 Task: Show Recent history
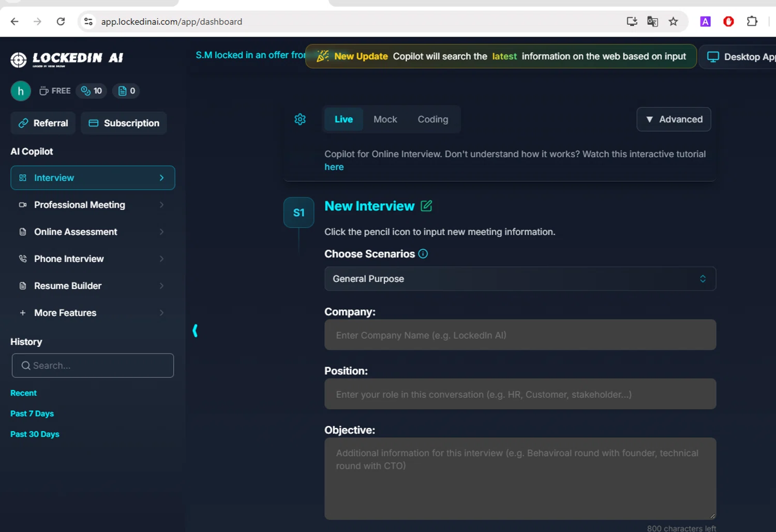24,393
